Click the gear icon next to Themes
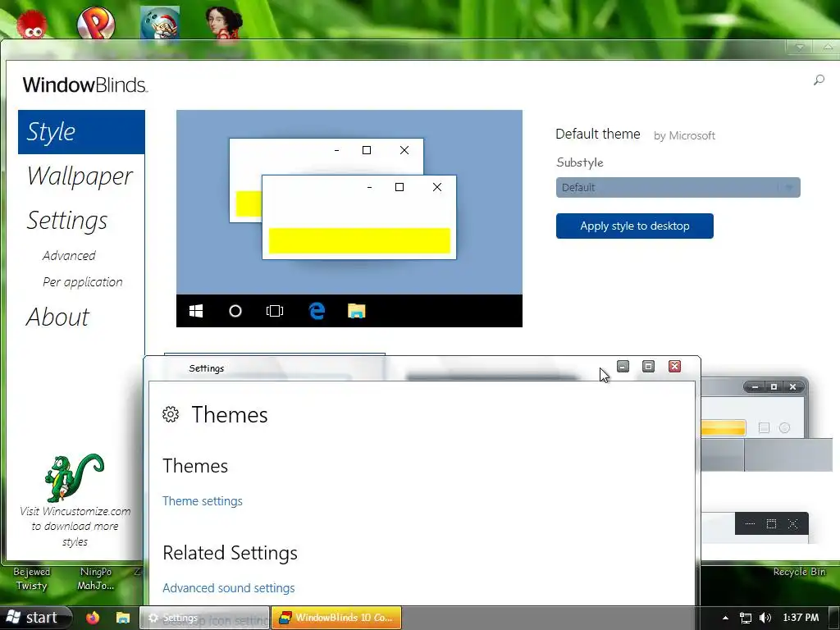The width and height of the screenshot is (840, 630). pyautogui.click(x=171, y=414)
